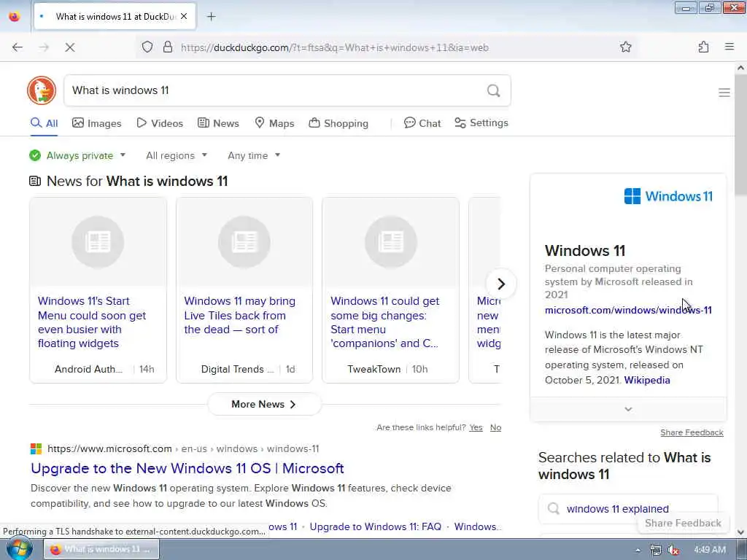The width and height of the screenshot is (747, 560).
Task: Click the DuckDuckGo duck logo
Action: point(42,90)
